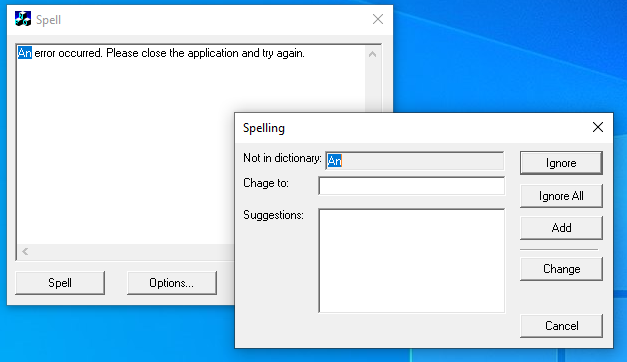The image size is (627, 362).
Task: Click the Not in dictionary label
Action: [282, 158]
